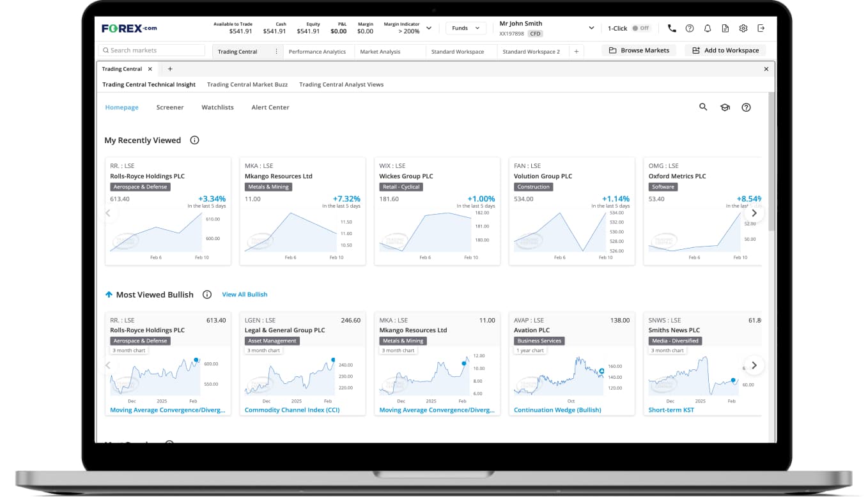Click the page vertical scrollbar
Viewport: 868px width, 497px height.
pyautogui.click(x=771, y=161)
